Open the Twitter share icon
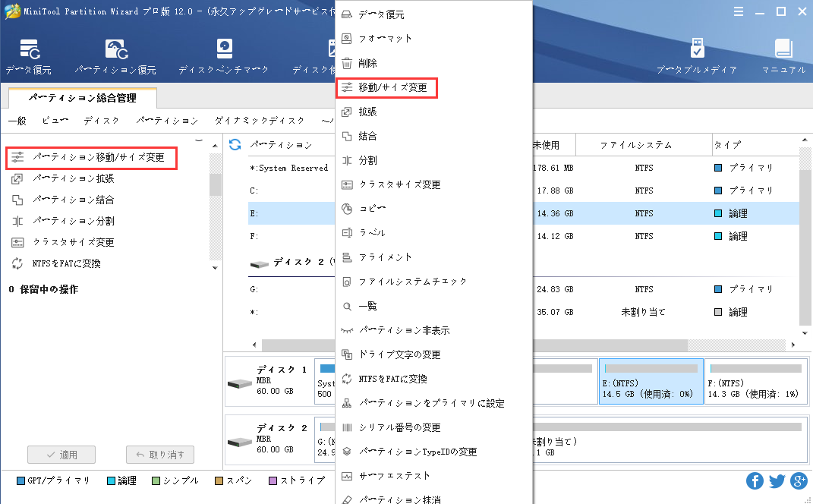Viewport: 813px width, 504px height. (x=777, y=480)
